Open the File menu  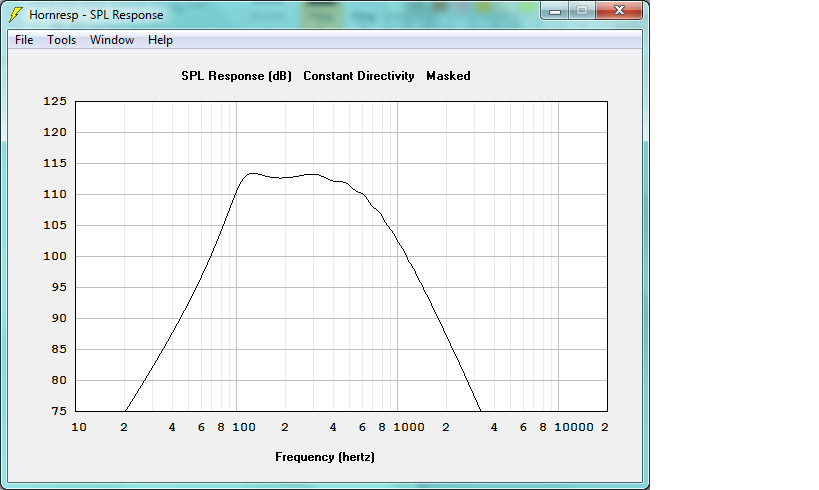click(x=24, y=40)
